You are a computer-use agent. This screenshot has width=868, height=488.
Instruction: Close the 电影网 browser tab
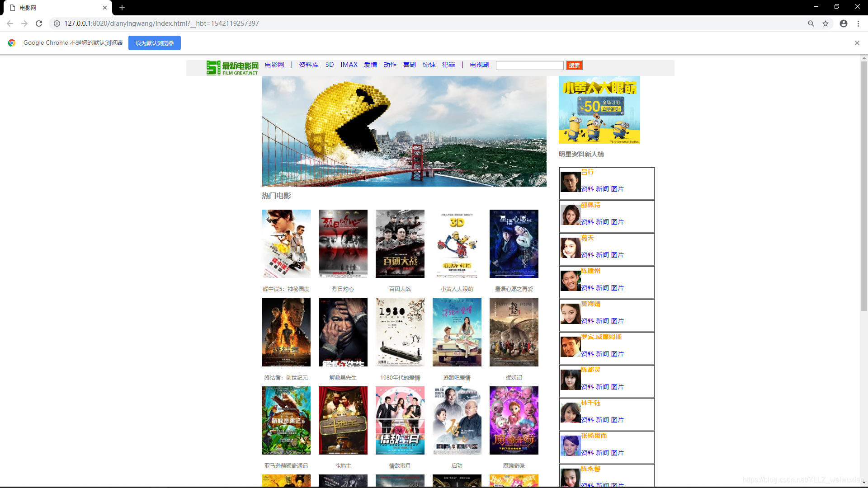pos(105,8)
